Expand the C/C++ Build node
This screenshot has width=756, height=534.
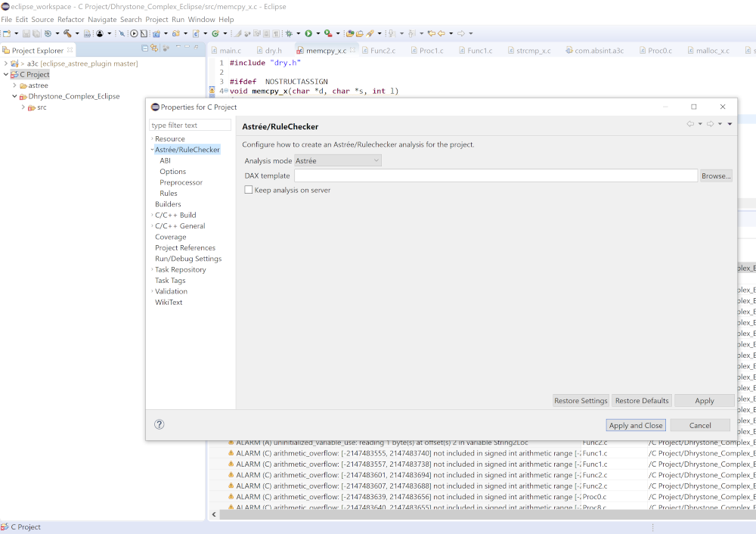(152, 215)
